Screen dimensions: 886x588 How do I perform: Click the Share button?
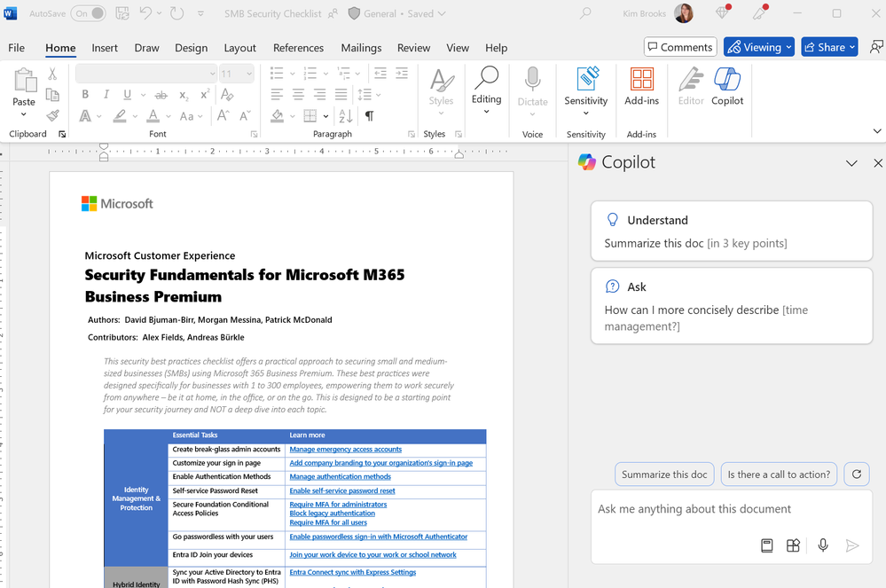(x=829, y=47)
